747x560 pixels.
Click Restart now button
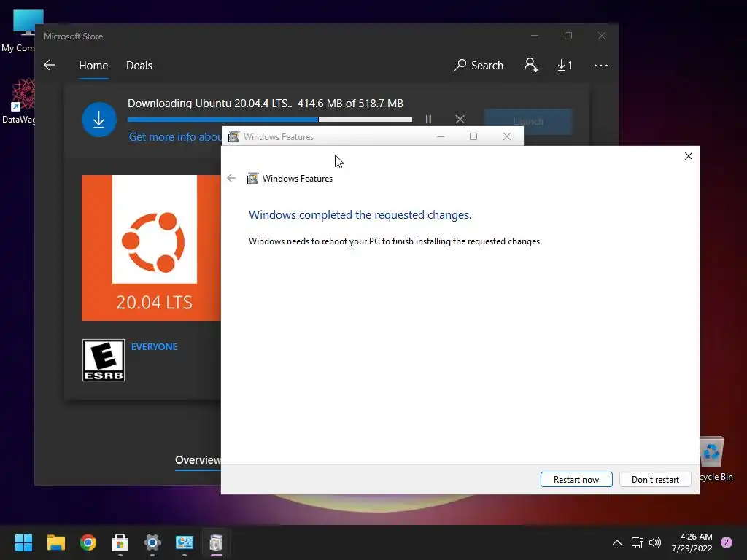coord(576,480)
